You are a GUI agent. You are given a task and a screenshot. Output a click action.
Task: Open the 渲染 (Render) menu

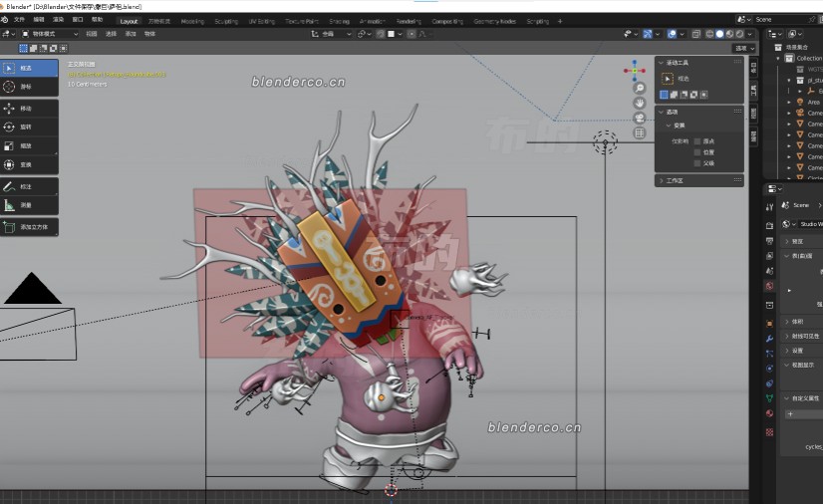click(58, 19)
